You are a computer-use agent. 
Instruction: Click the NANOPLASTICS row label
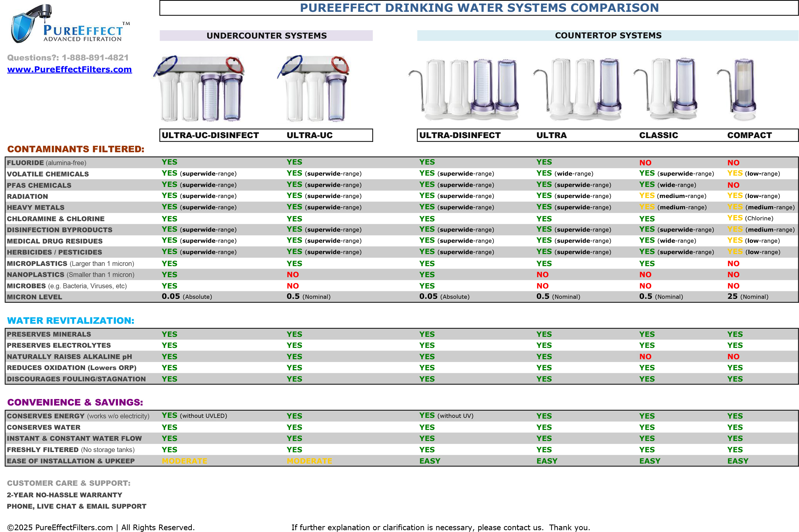[x=70, y=275]
